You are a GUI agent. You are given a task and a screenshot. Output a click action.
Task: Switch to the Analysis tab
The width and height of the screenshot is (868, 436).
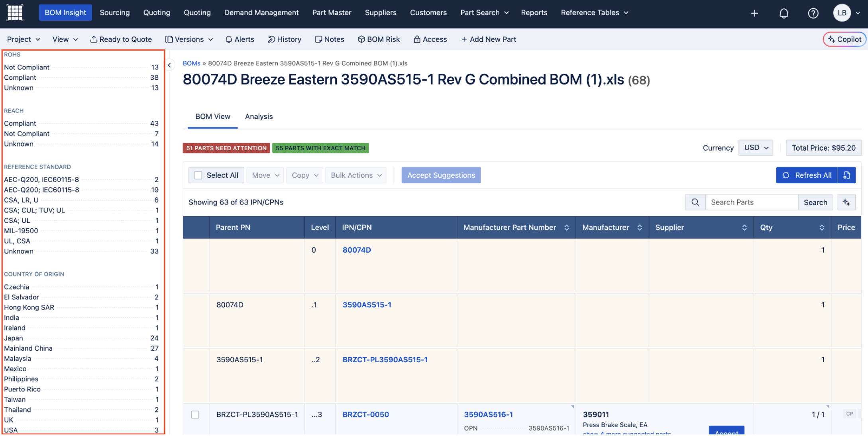click(259, 116)
